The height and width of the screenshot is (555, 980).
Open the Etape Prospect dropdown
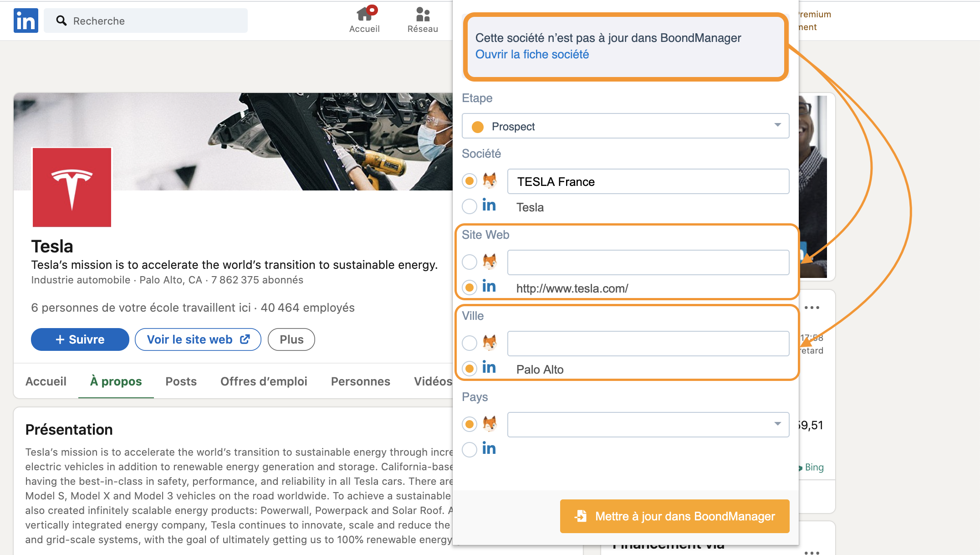coord(625,126)
